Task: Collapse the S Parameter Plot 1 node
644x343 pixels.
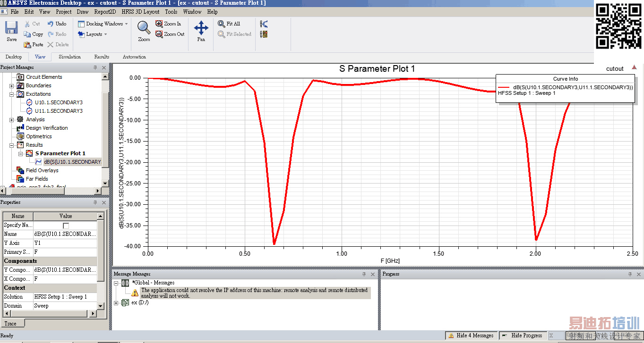Action: click(20, 154)
